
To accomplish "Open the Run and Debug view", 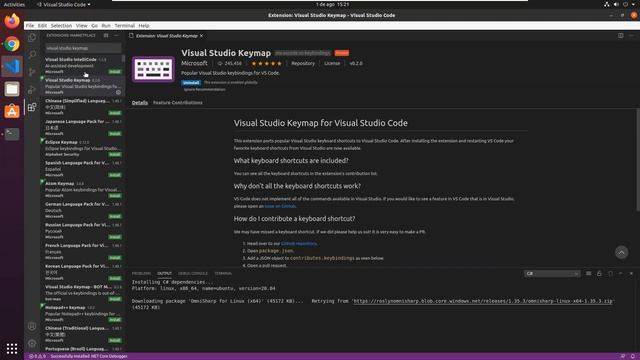I will (32, 89).
